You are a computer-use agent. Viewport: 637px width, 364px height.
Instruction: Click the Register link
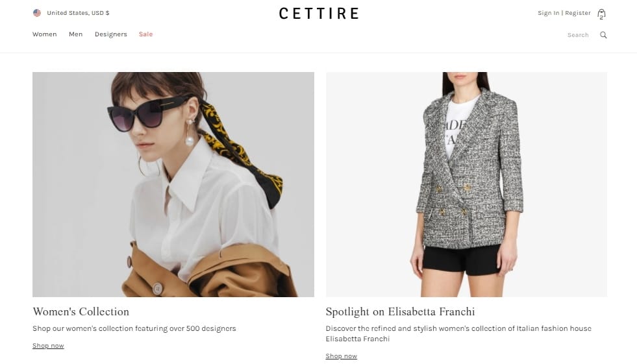coord(578,13)
